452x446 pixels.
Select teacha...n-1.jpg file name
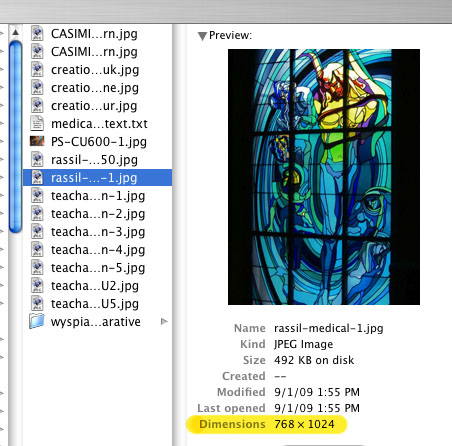pos(98,196)
